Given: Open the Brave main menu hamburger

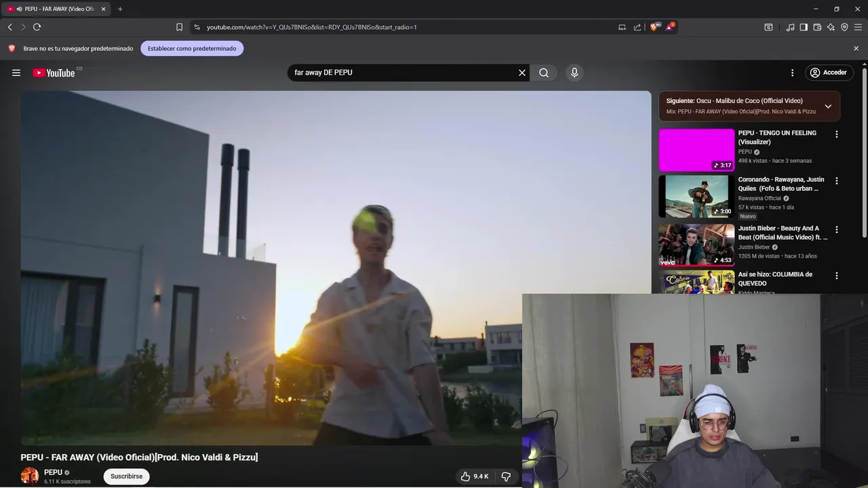Looking at the screenshot, I should click(x=858, y=27).
